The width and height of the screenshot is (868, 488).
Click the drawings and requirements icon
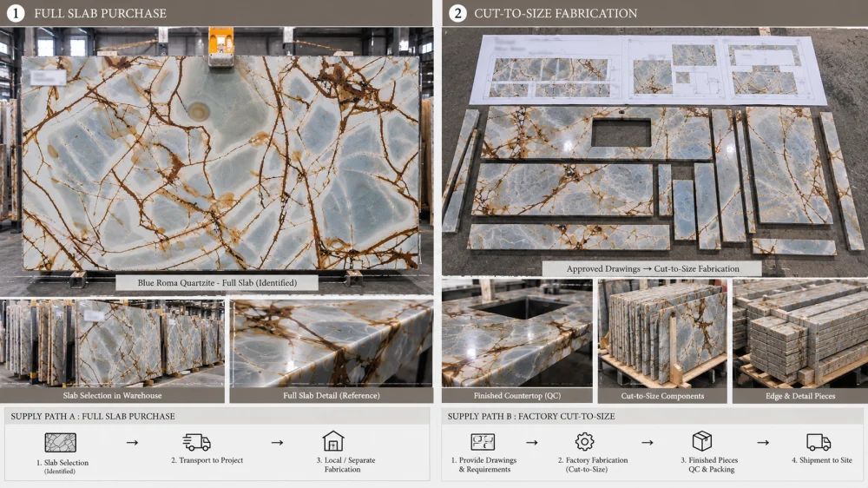483,442
